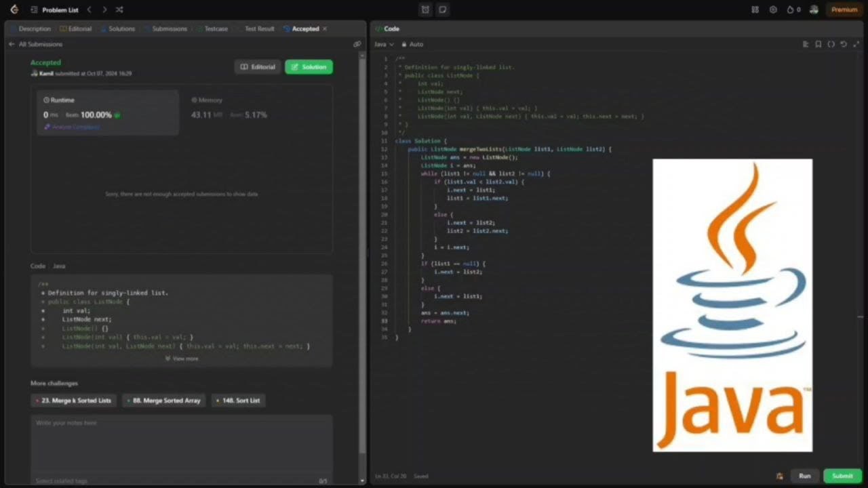868x488 pixels.
Task: Select the Runtime stats card
Action: (x=108, y=112)
